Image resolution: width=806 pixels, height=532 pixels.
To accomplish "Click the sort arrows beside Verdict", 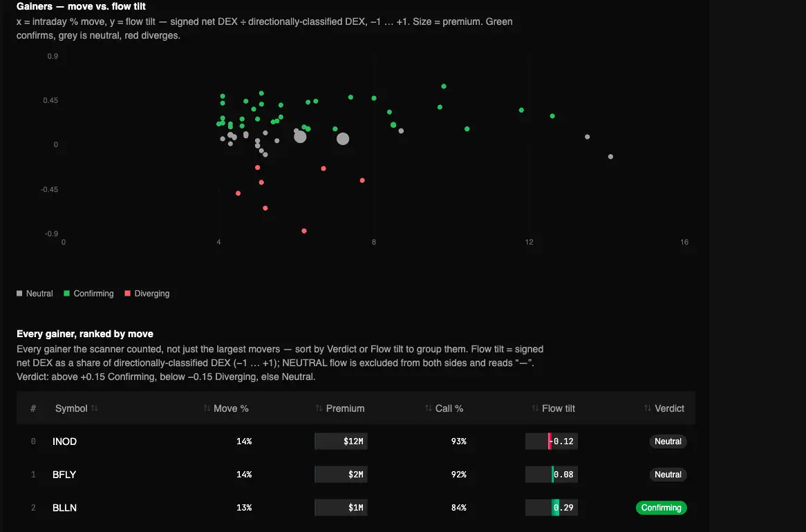I will pos(648,408).
